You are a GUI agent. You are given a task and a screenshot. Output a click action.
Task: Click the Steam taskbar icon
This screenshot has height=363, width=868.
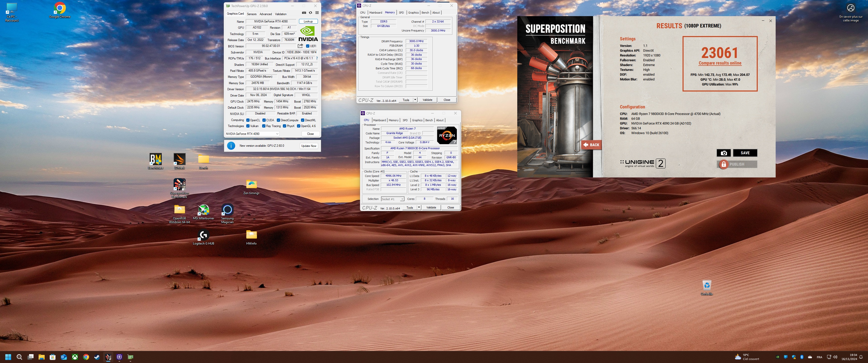coord(97,357)
